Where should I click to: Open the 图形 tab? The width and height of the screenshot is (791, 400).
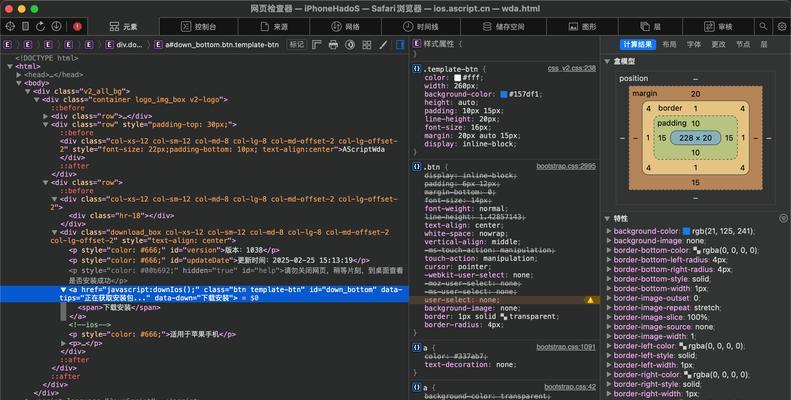(x=582, y=26)
